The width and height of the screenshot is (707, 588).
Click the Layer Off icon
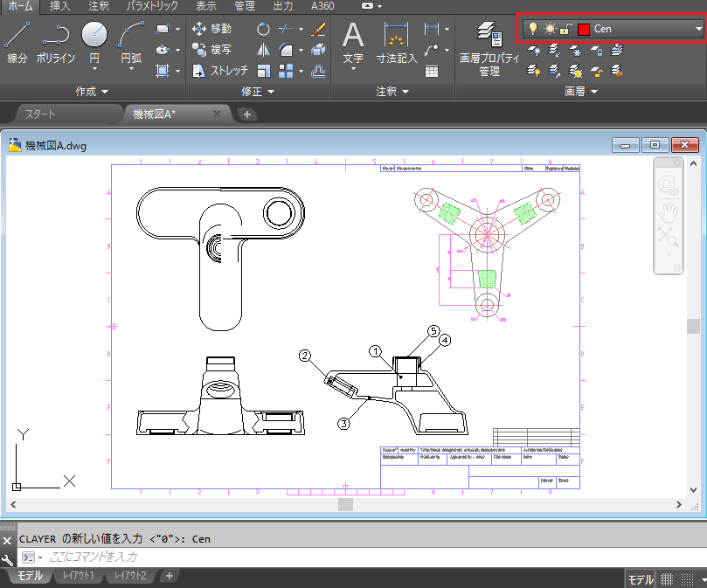pyautogui.click(x=534, y=50)
